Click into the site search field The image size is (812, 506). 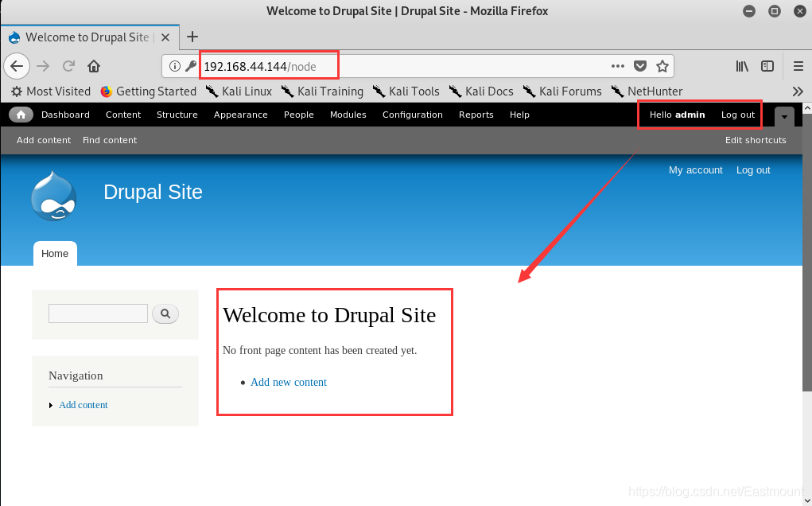point(98,313)
